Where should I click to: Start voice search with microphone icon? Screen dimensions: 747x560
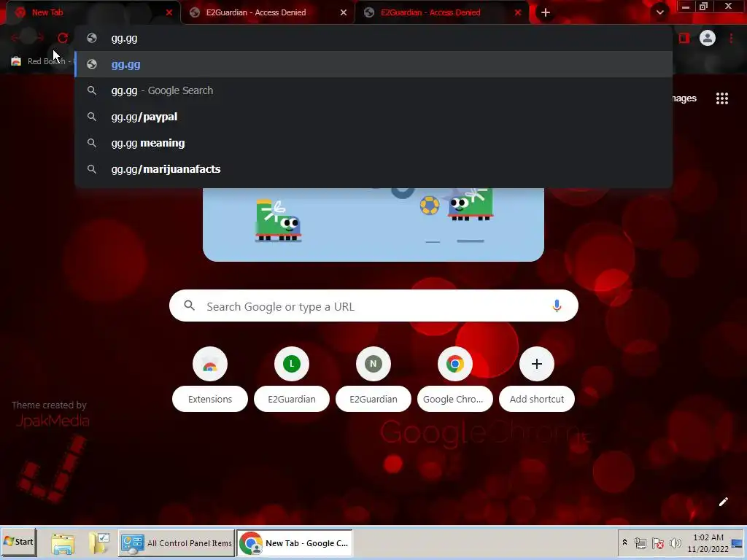[557, 306]
